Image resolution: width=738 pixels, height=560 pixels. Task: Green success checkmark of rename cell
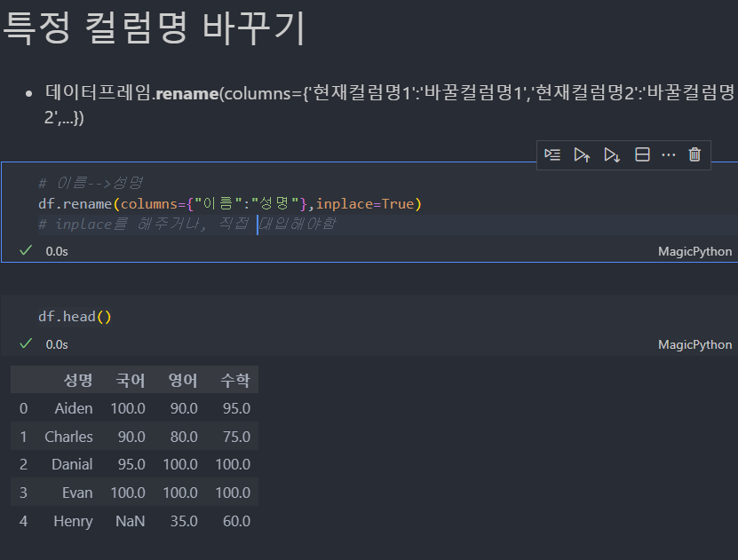click(x=26, y=250)
